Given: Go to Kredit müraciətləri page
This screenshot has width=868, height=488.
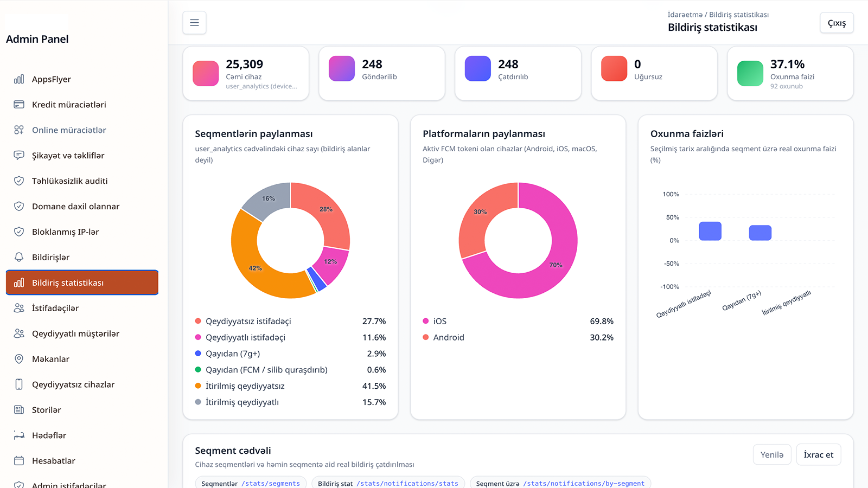Looking at the screenshot, I should pyautogui.click(x=82, y=105).
